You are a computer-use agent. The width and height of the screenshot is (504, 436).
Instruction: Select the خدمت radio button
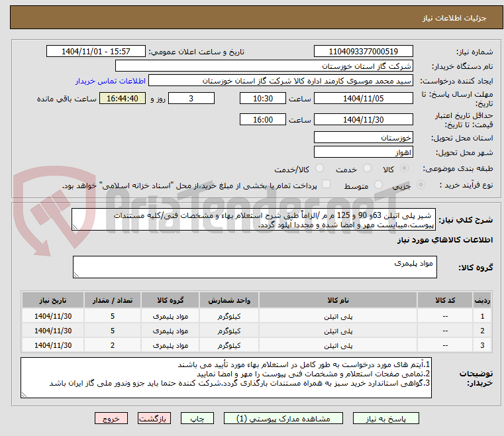coord(367,168)
